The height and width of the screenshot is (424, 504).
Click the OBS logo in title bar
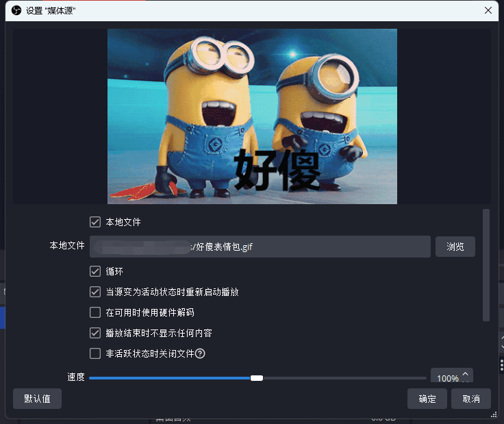pos(16,10)
